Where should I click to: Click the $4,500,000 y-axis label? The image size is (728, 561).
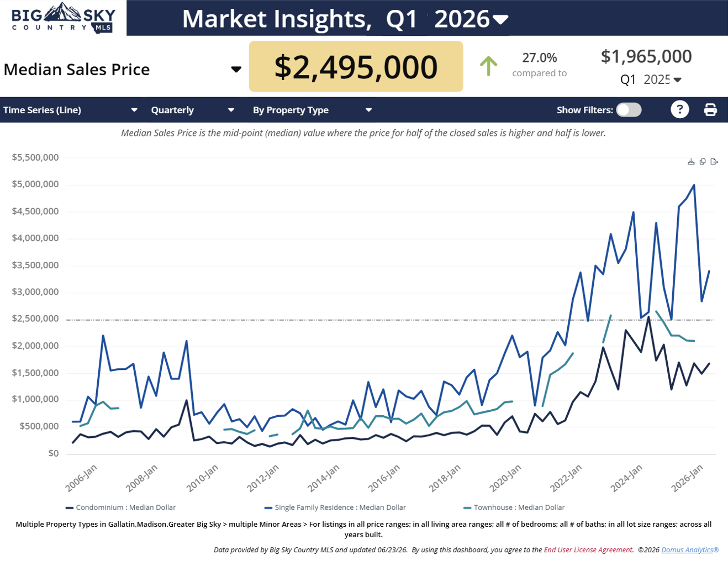point(35,211)
